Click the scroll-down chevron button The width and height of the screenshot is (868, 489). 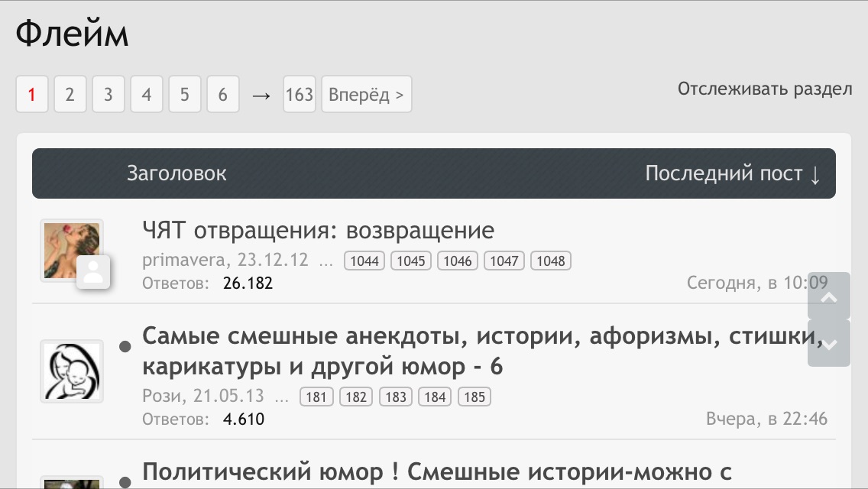(829, 343)
